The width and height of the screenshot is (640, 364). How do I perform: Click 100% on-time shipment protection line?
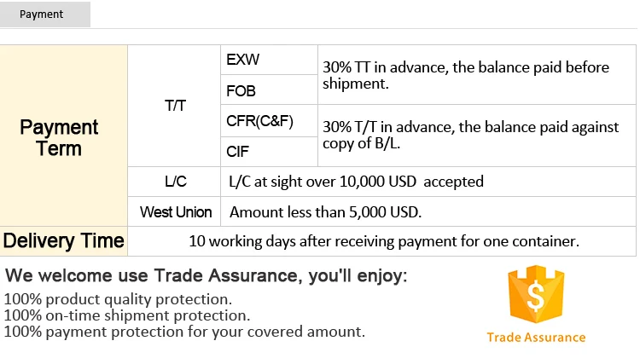[127, 315]
